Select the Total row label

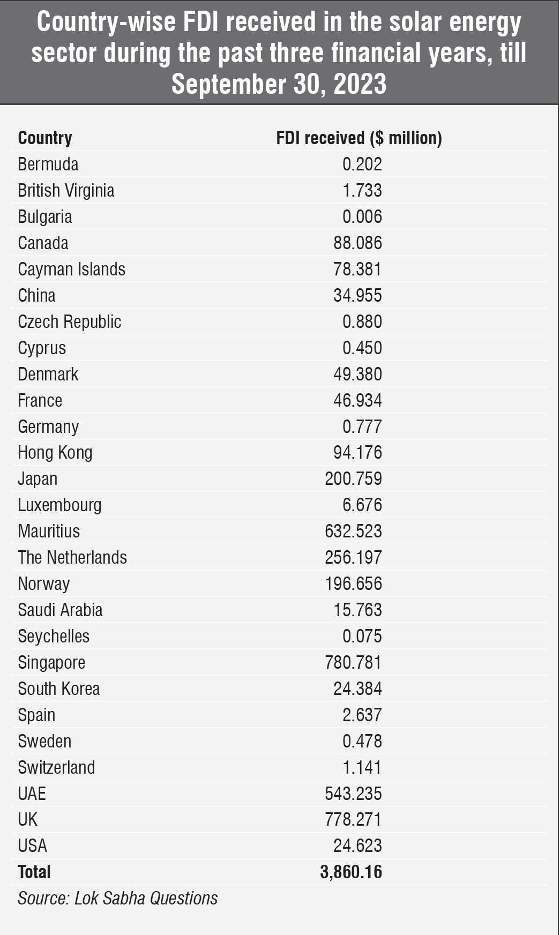click(34, 872)
